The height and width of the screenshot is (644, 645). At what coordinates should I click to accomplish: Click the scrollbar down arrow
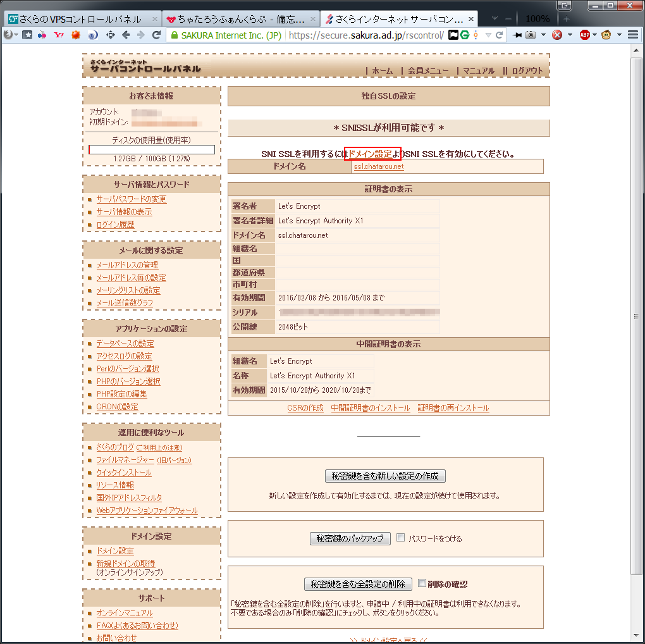(x=636, y=636)
